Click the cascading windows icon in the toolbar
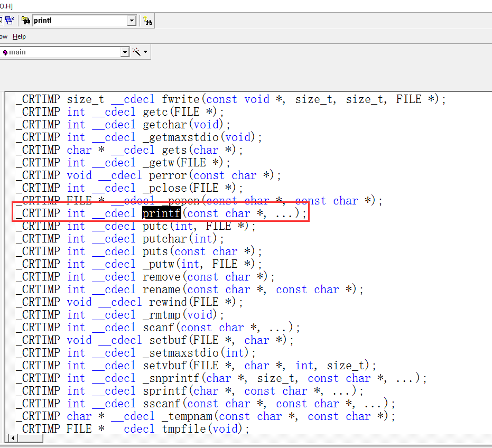 10,21
